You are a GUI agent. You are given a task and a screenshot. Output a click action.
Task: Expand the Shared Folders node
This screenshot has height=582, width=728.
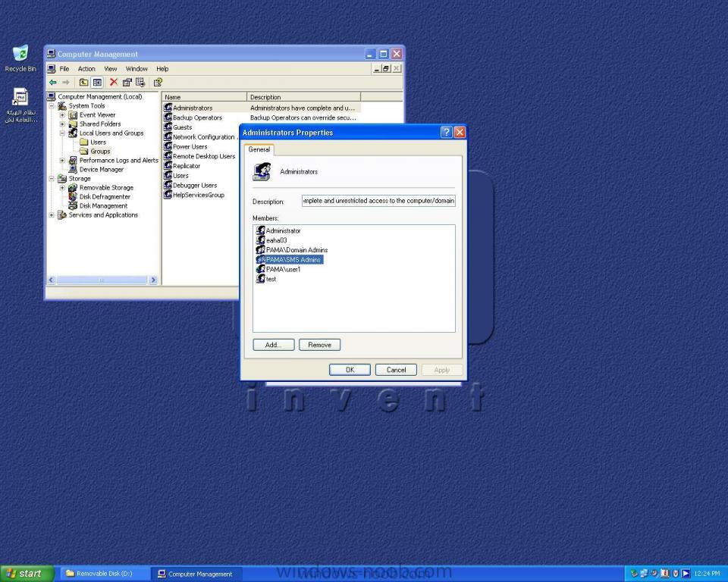(62, 124)
